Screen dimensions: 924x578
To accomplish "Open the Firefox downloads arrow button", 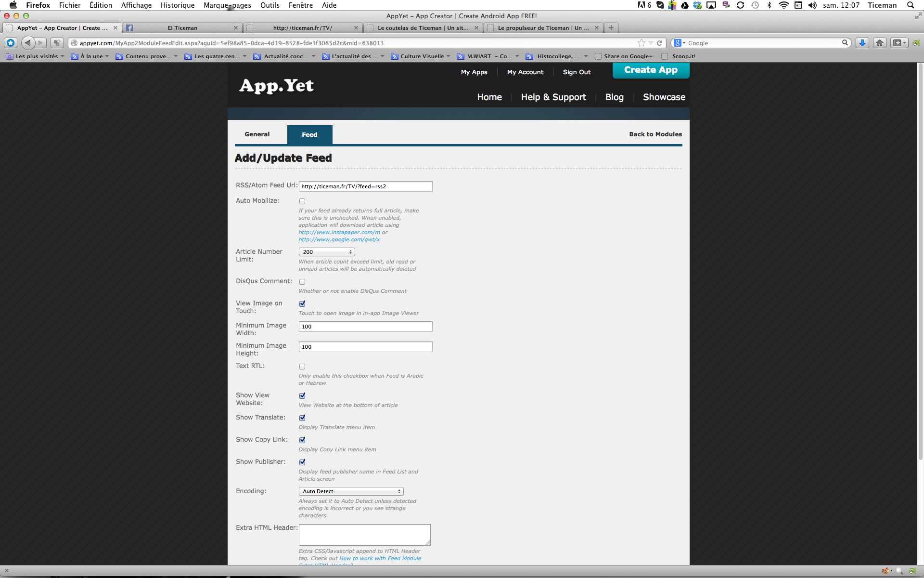I will [x=862, y=43].
